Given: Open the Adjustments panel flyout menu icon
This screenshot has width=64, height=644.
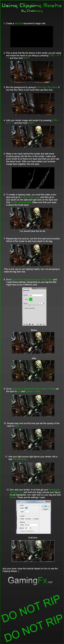Looking at the screenshot, I should [45, 288].
